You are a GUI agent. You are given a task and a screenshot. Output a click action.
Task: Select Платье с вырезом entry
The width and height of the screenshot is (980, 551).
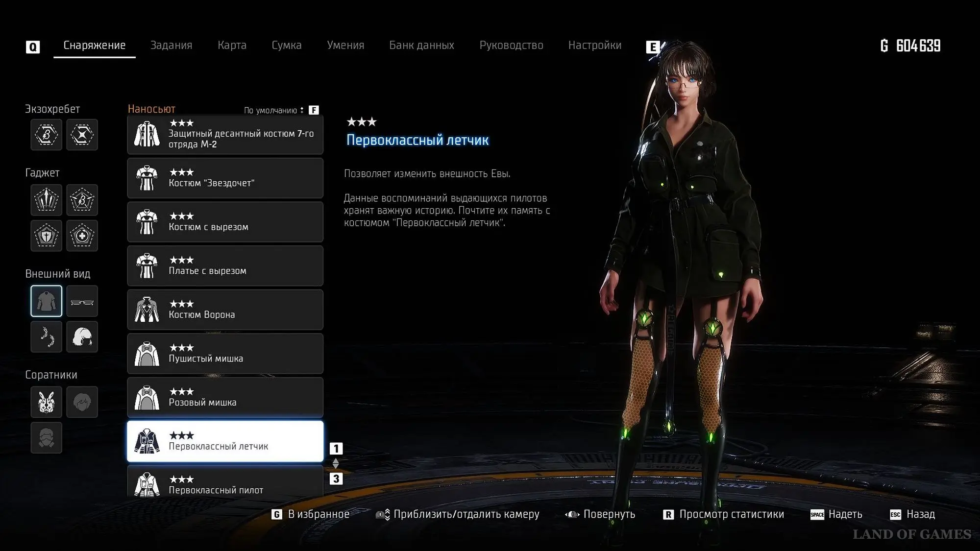[225, 266]
